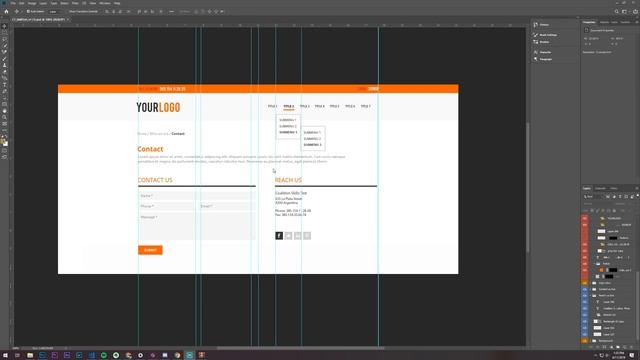640x360 pixels.
Task: Click the add layer style fx icon
Action: (598, 347)
